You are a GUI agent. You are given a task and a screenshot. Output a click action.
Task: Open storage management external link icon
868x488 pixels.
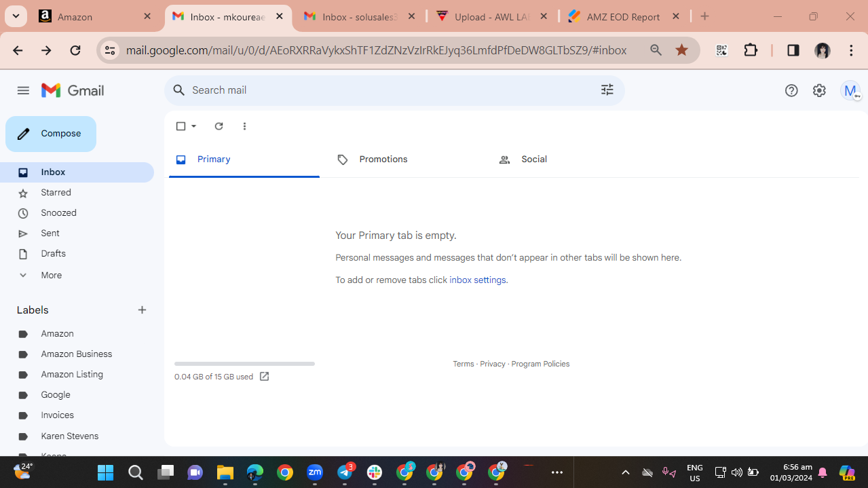pyautogui.click(x=264, y=377)
